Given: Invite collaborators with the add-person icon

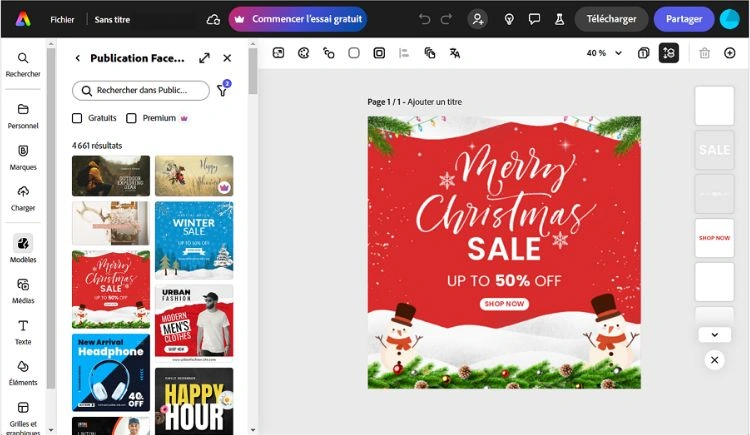Looking at the screenshot, I should click(477, 19).
